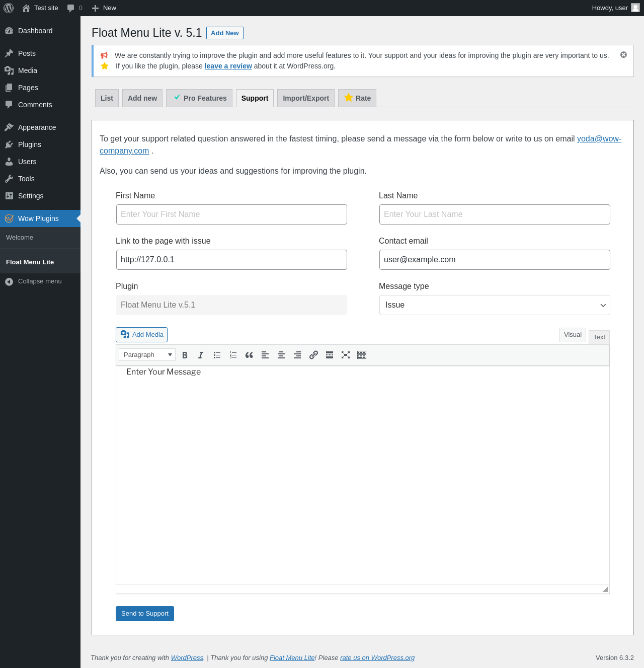Open the leave a review link

228,66
